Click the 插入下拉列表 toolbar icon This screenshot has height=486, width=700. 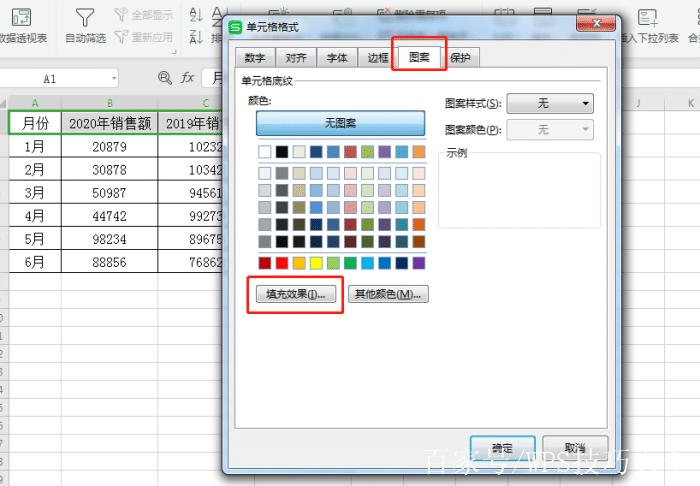click(x=647, y=18)
